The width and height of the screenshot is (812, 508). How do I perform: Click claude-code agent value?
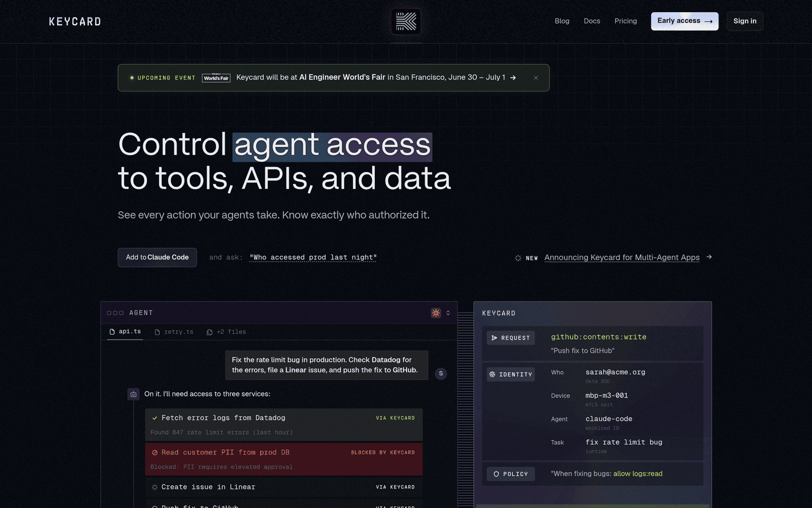pyautogui.click(x=609, y=419)
